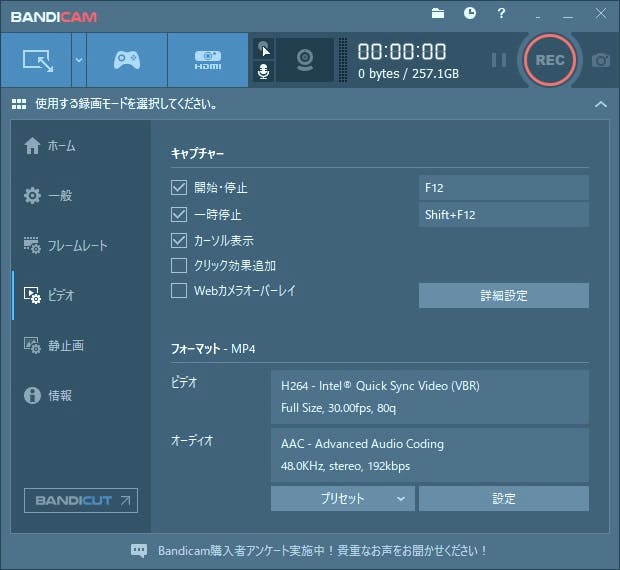The height and width of the screenshot is (570, 620).
Task: Click the 一時停止 hotkey field
Action: tap(503, 215)
